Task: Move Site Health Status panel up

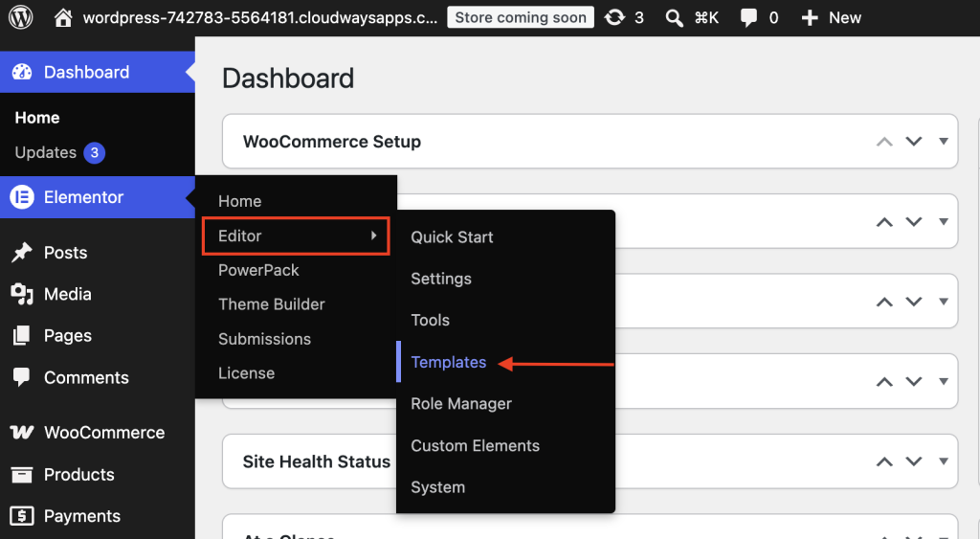Action: 884,461
